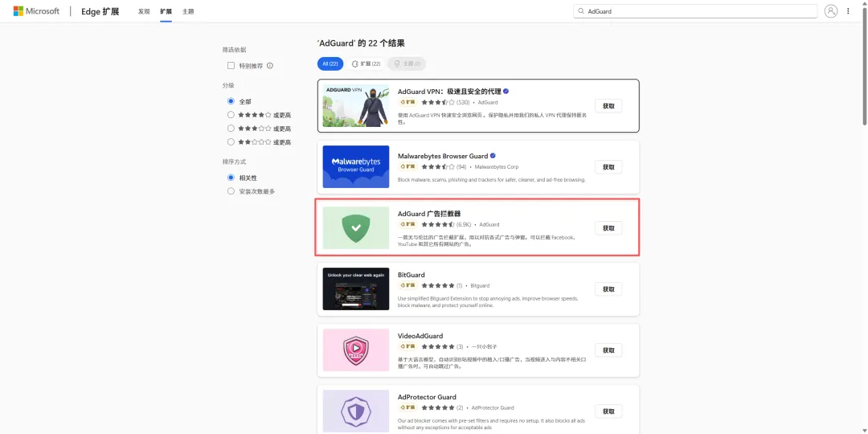Click the (6.9K) review count
The width and height of the screenshot is (868, 434).
464,225
